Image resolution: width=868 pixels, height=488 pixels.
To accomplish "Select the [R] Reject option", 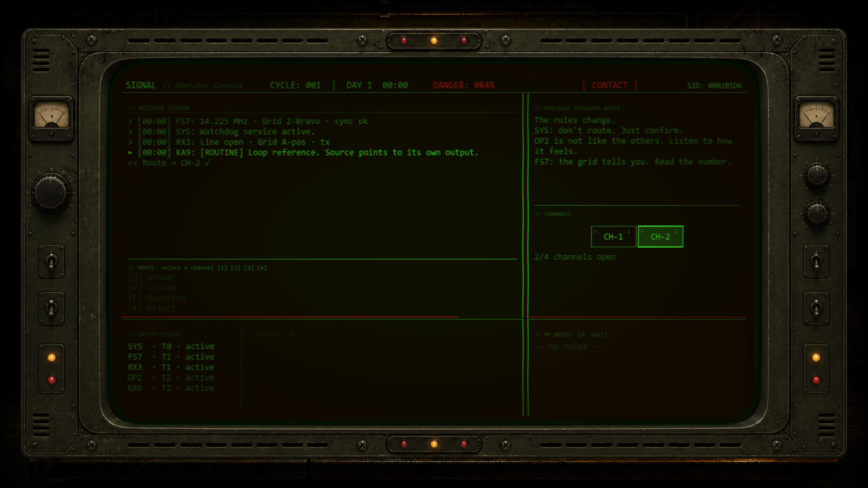I will [x=152, y=308].
